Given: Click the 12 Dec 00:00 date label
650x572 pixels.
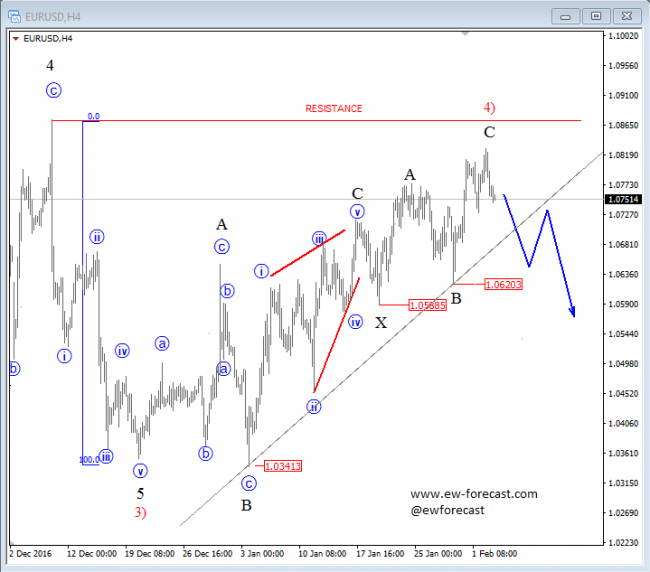Looking at the screenshot, I should (92, 554).
